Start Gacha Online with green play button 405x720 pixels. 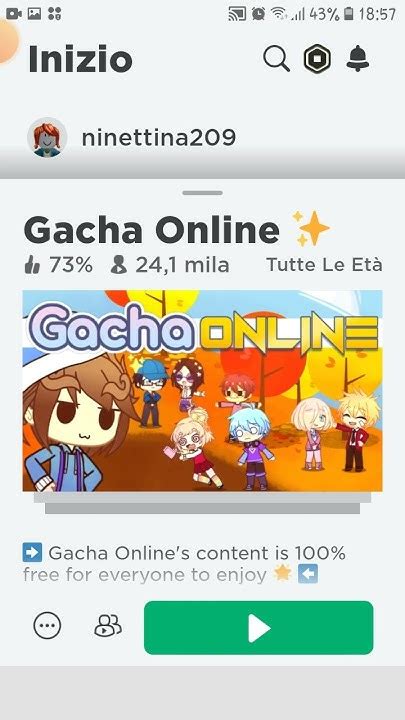point(259,627)
